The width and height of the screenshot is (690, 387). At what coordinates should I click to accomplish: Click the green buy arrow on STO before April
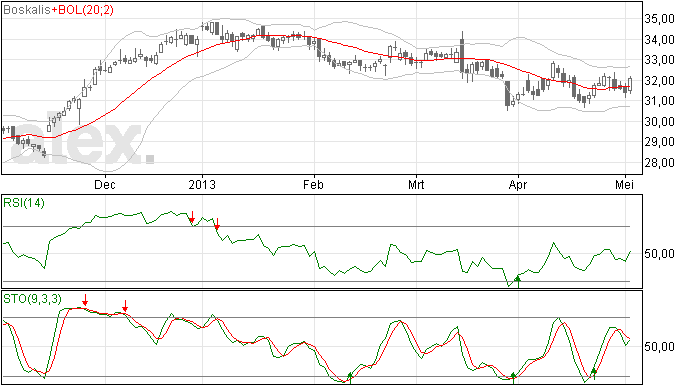click(513, 378)
